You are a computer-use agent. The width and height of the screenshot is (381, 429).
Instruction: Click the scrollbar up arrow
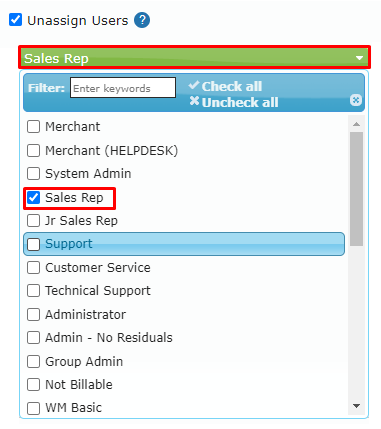pos(356,124)
